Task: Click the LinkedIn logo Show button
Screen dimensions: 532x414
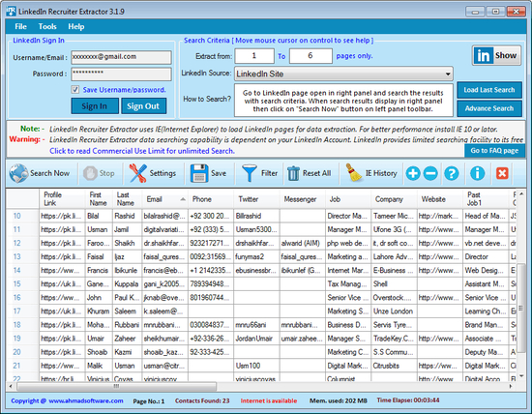Action: click(x=497, y=55)
